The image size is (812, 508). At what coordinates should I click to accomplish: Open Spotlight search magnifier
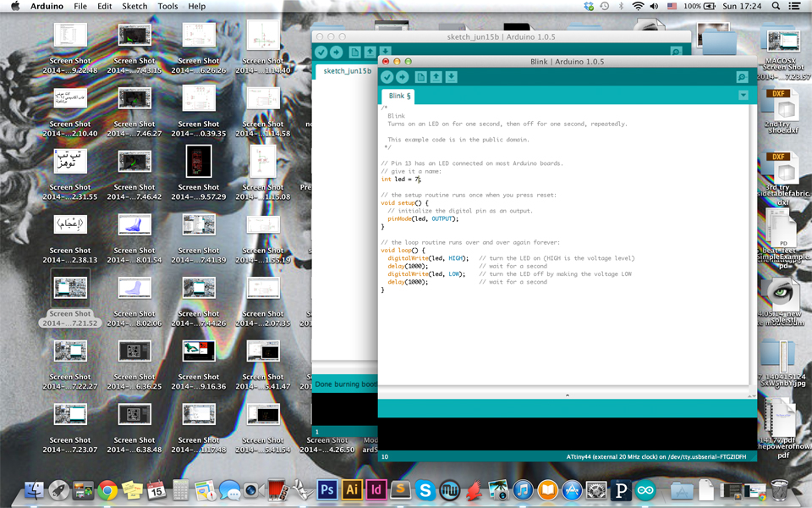click(x=776, y=6)
